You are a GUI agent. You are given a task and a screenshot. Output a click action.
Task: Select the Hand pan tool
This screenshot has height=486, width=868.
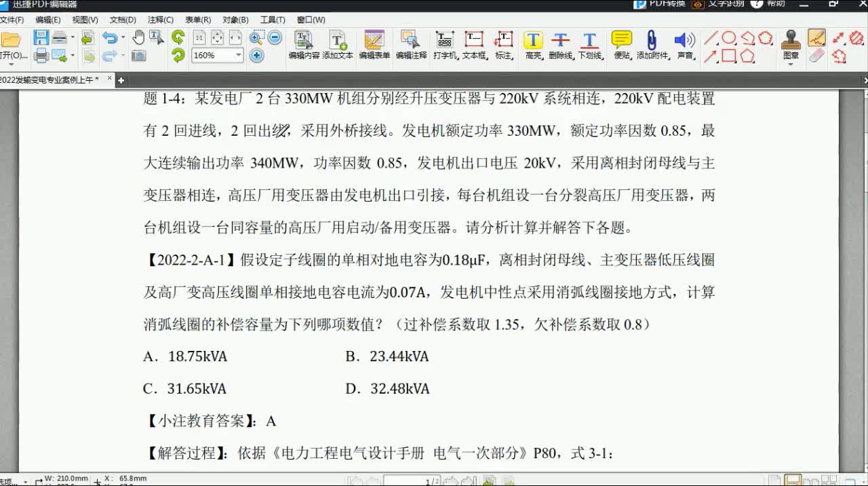click(138, 38)
